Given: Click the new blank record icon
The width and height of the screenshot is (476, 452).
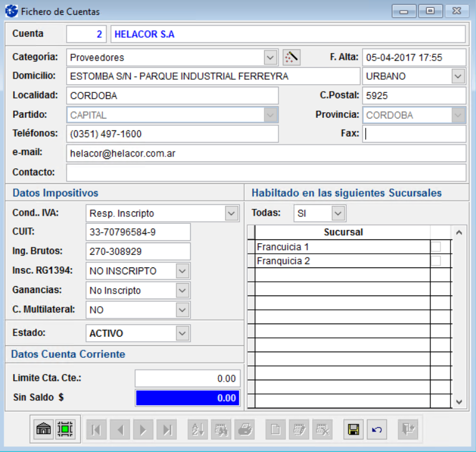Looking at the screenshot, I should 275,430.
